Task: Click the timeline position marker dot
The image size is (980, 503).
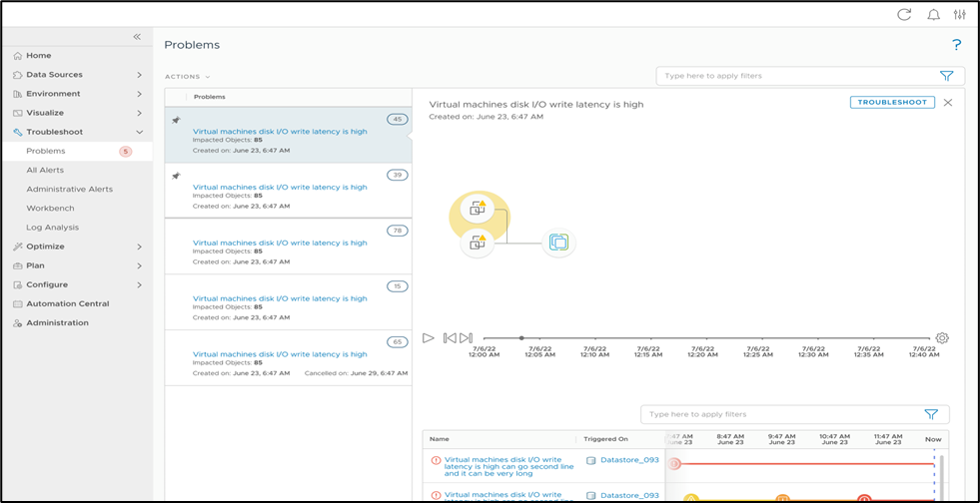Action: pyautogui.click(x=521, y=338)
